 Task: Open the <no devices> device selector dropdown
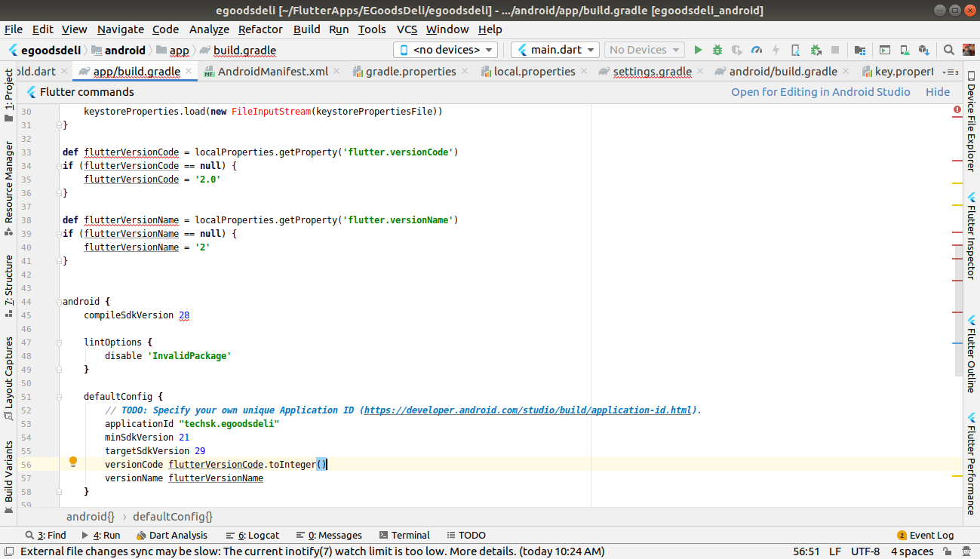[445, 50]
